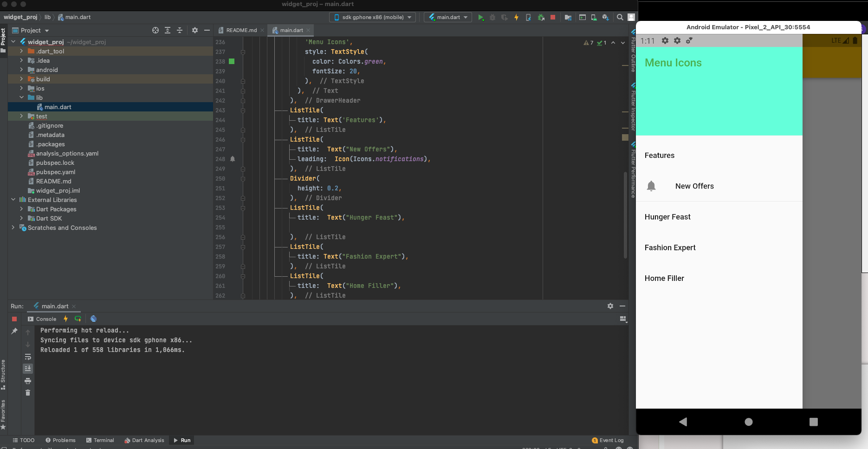Trigger Flutter Hot Reload lightning icon in main toolbar
Screen dimensions: 868x449
[516, 18]
